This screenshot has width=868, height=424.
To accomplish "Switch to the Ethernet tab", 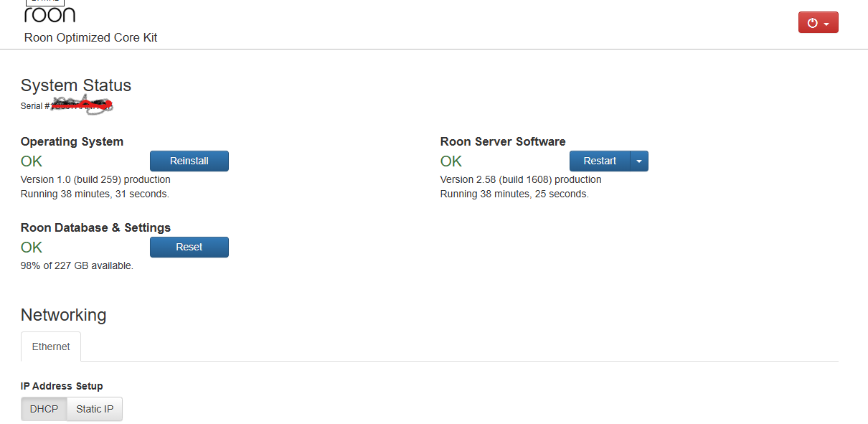I will [51, 347].
